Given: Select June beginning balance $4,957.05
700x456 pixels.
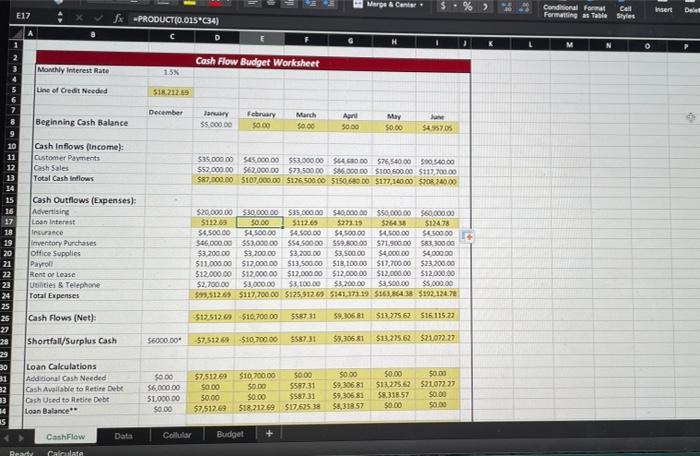Looking at the screenshot, I should point(437,128).
